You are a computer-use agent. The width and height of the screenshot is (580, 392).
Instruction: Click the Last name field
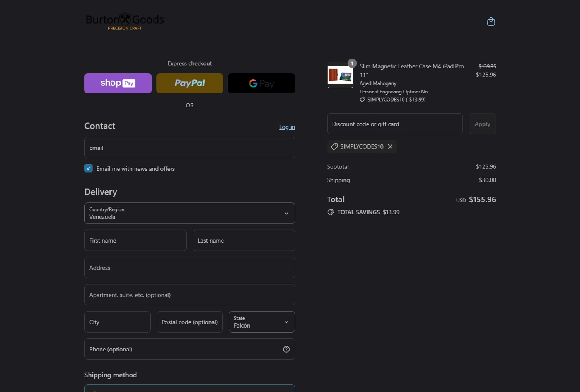(x=244, y=240)
